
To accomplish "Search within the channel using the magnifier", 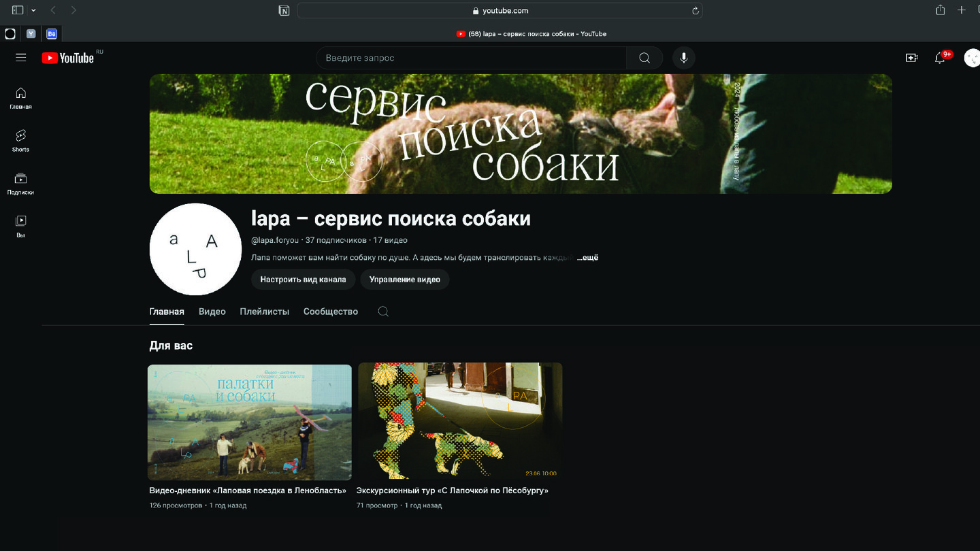I will point(383,312).
